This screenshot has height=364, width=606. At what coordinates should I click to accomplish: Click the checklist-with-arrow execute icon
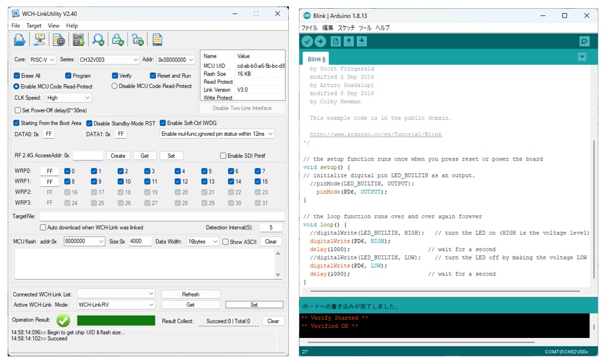click(x=79, y=40)
